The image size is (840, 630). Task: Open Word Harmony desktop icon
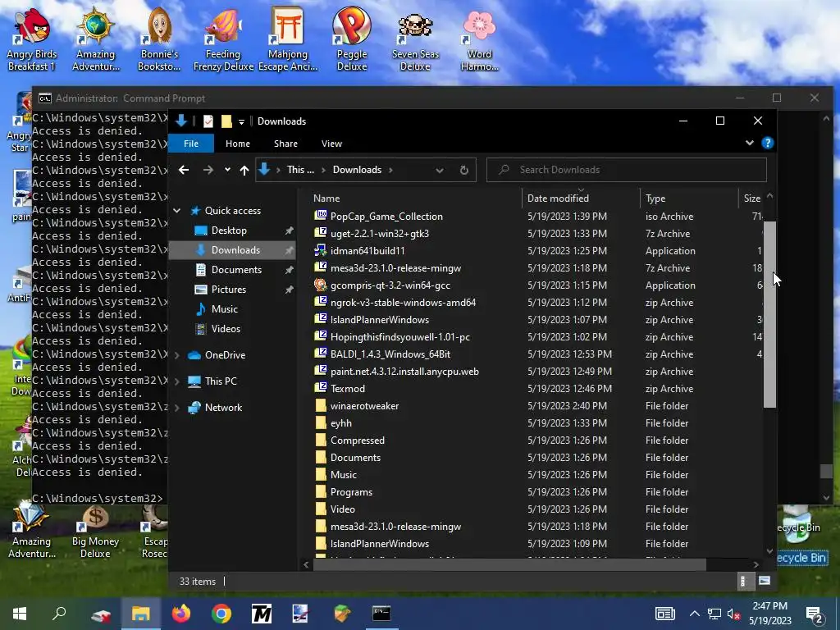479,40
